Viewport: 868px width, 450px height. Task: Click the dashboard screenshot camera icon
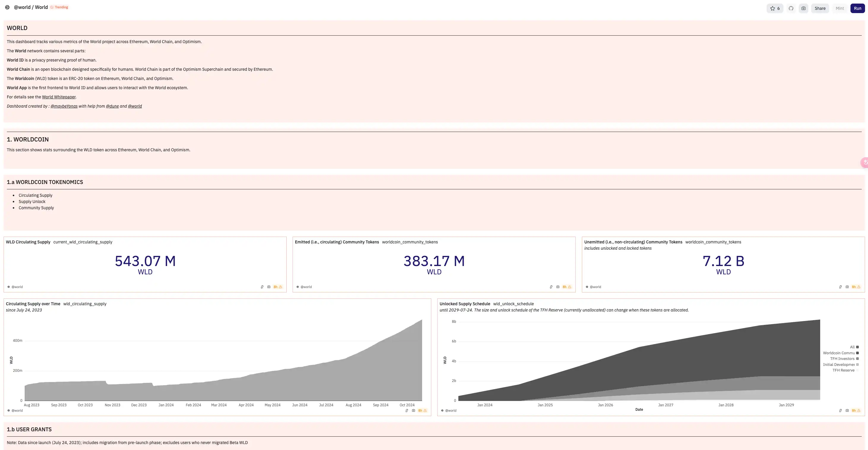point(803,8)
